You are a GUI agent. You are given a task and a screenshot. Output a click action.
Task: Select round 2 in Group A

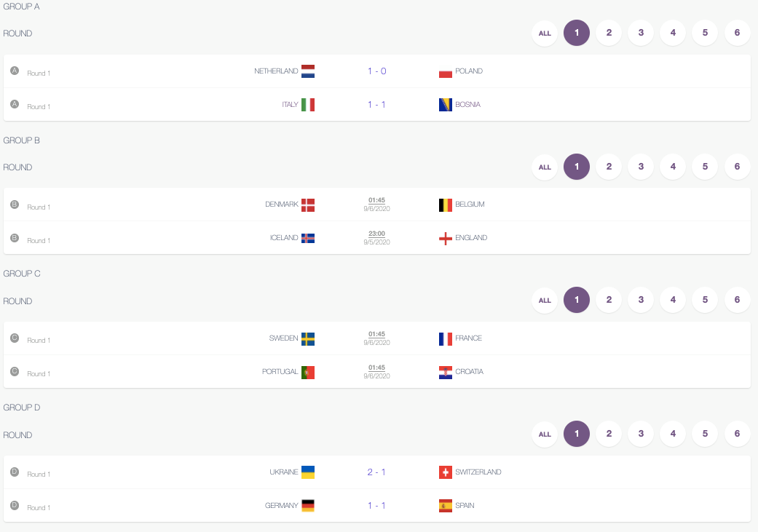609,33
